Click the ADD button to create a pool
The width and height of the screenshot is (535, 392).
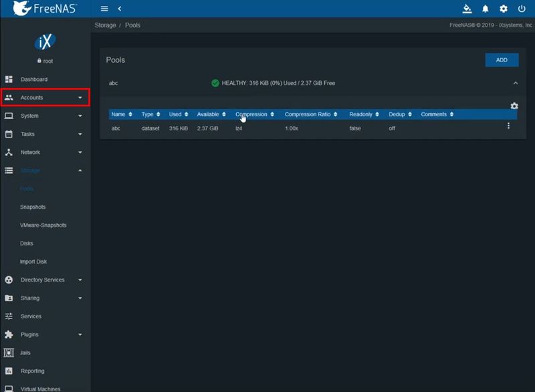(500, 60)
